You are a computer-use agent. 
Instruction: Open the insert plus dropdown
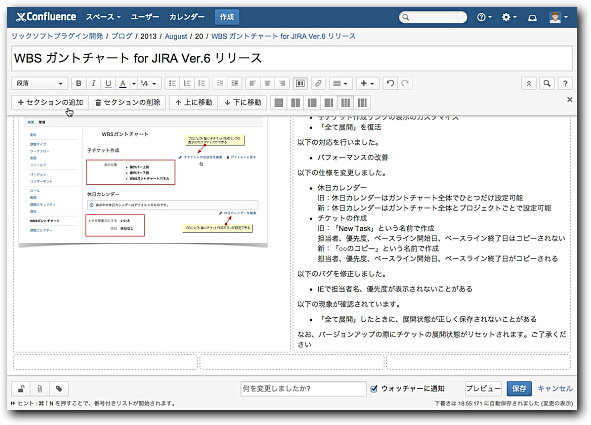pos(367,83)
